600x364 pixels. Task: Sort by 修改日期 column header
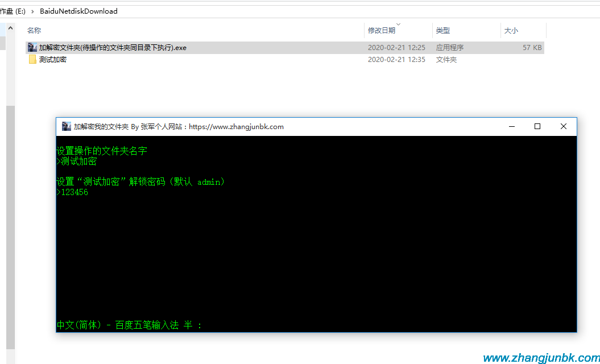382,31
